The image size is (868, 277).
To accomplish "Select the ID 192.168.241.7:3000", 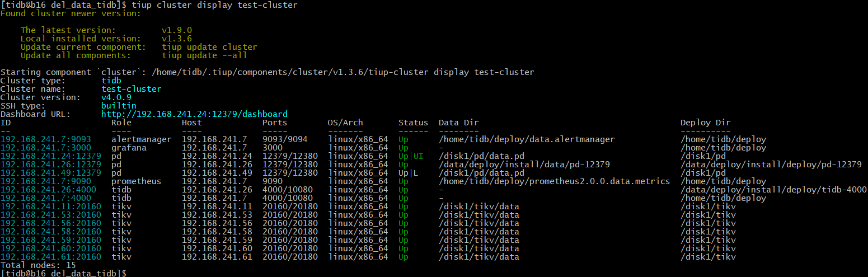I will (46, 148).
